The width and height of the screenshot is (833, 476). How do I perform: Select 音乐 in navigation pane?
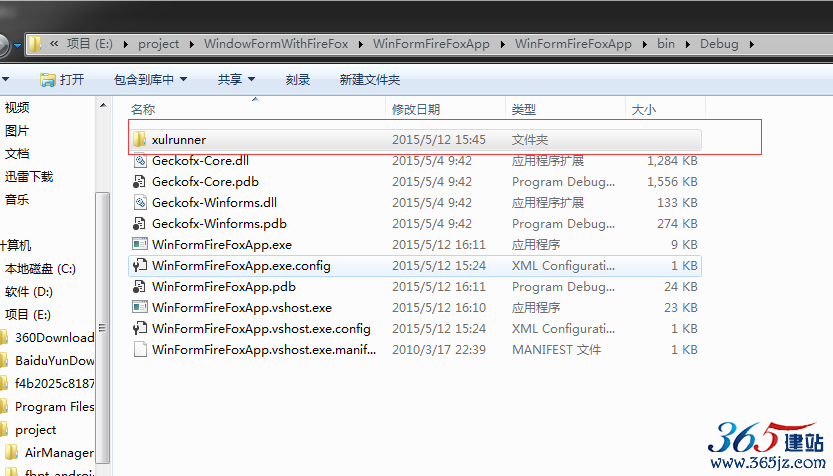17,200
